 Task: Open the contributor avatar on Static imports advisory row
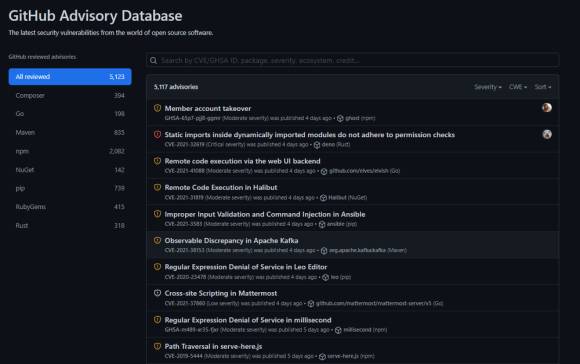pos(547,134)
